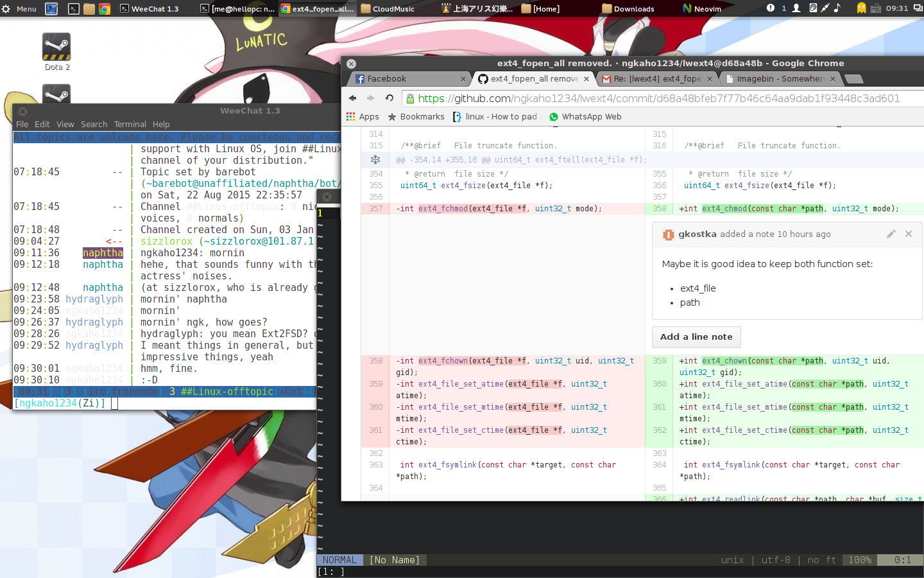Click the Chrome address bar URL

click(x=659, y=98)
